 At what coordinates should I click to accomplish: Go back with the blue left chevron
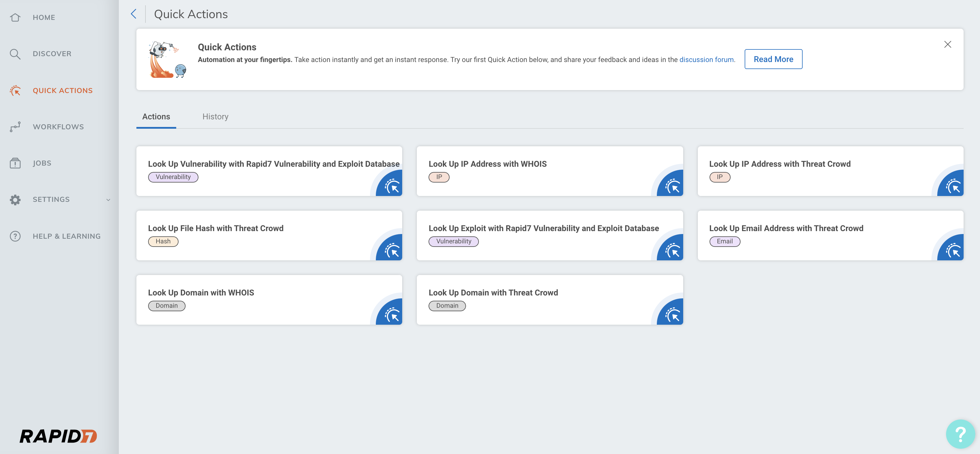(133, 14)
